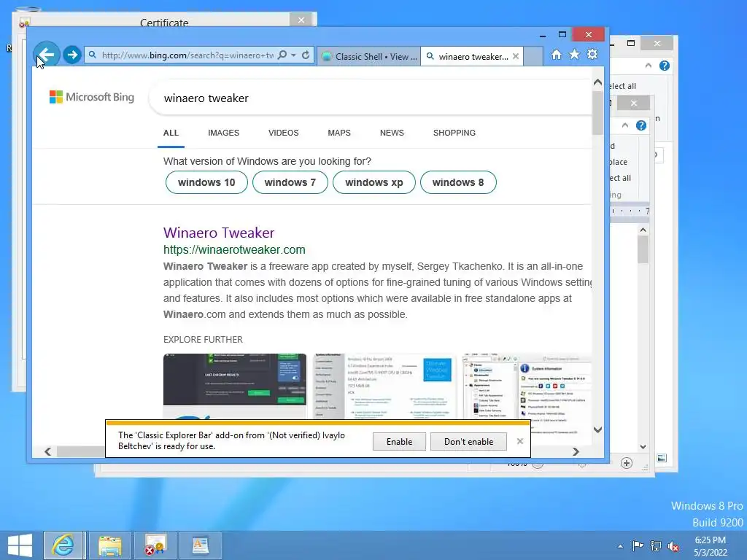This screenshot has width=747, height=560.
Task: Click the browser address bar URL
Action: pyautogui.click(x=187, y=55)
